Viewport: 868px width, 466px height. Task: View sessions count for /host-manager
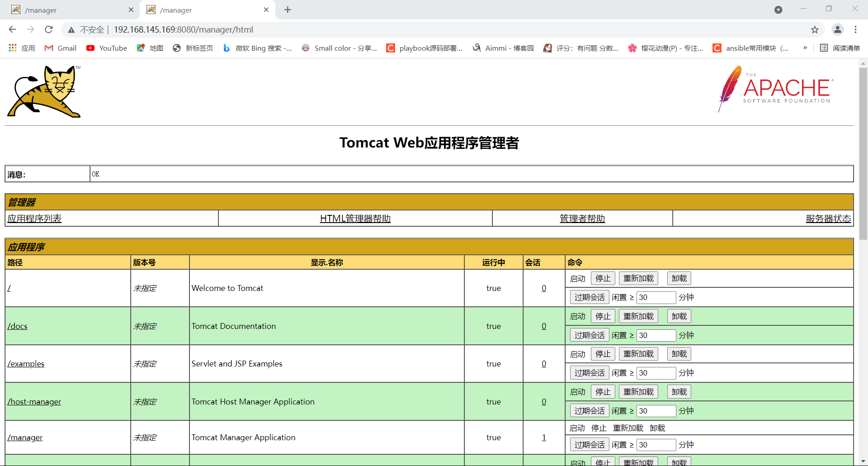(544, 402)
